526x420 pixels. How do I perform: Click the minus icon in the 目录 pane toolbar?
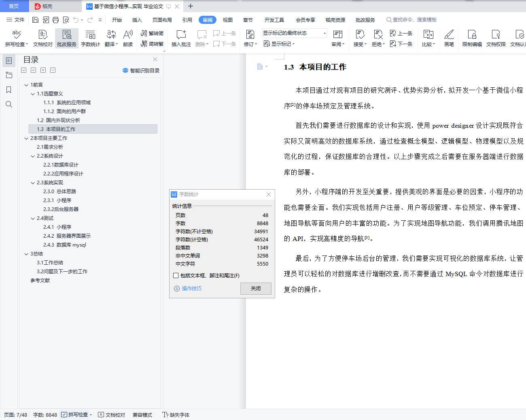(53, 70)
